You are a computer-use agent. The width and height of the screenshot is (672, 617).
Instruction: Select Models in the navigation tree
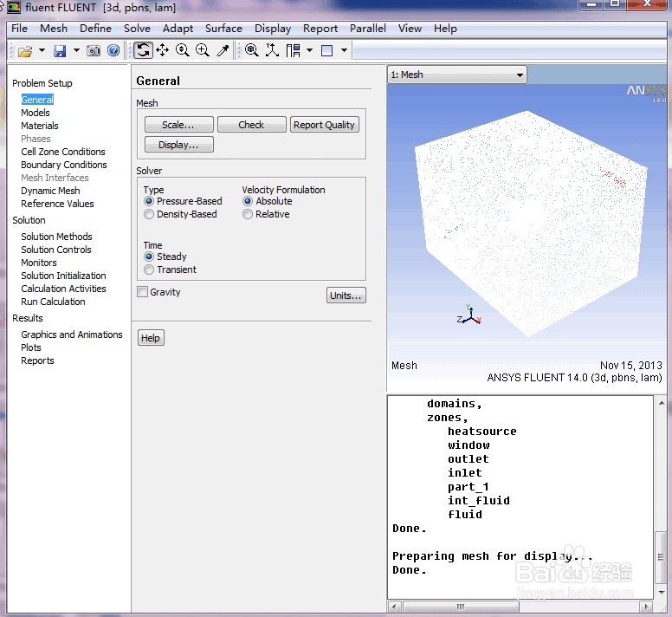tap(36, 113)
